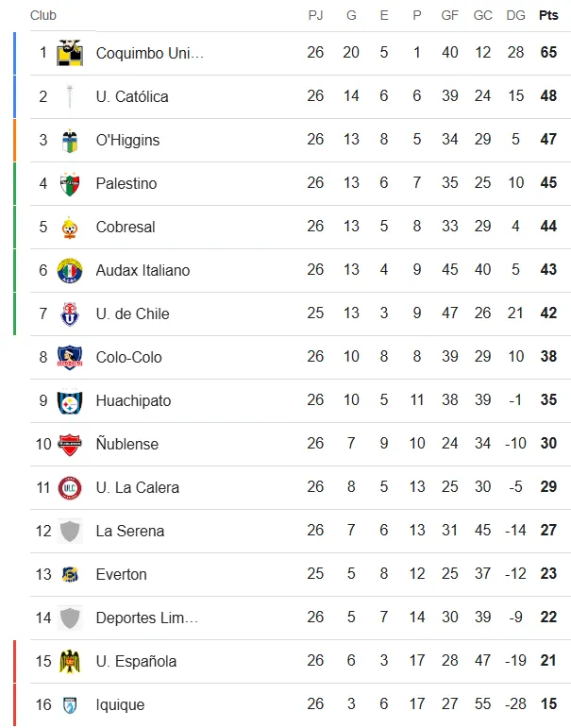The image size is (571, 728).
Task: Click the Club column header
Action: point(43,15)
